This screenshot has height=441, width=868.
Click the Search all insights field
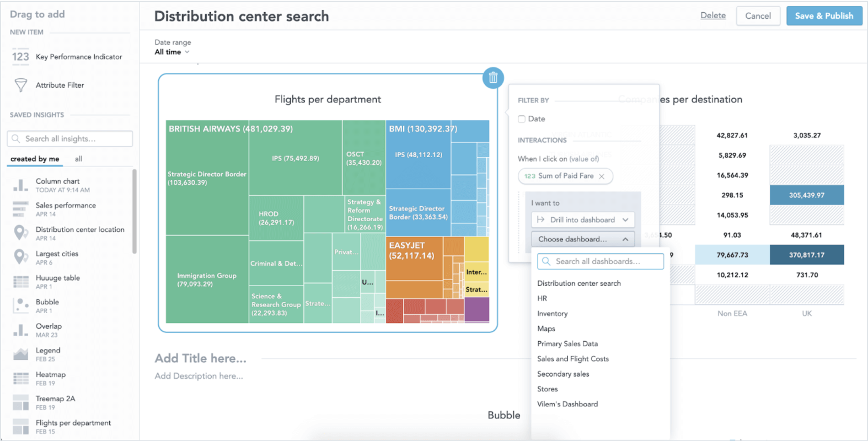(70, 138)
